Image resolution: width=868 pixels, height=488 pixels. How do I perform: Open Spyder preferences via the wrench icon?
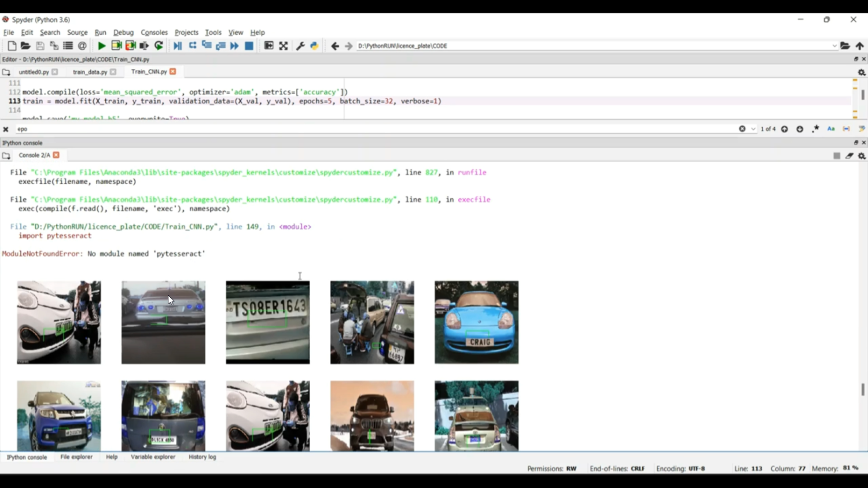(x=300, y=46)
